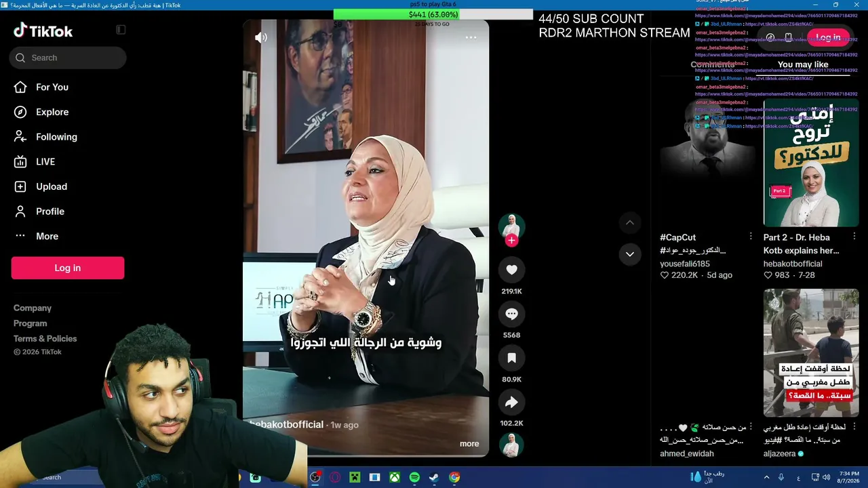The width and height of the screenshot is (868, 488).
Task: Click the "© 2026 TikTok" footer text
Action: [37, 352]
